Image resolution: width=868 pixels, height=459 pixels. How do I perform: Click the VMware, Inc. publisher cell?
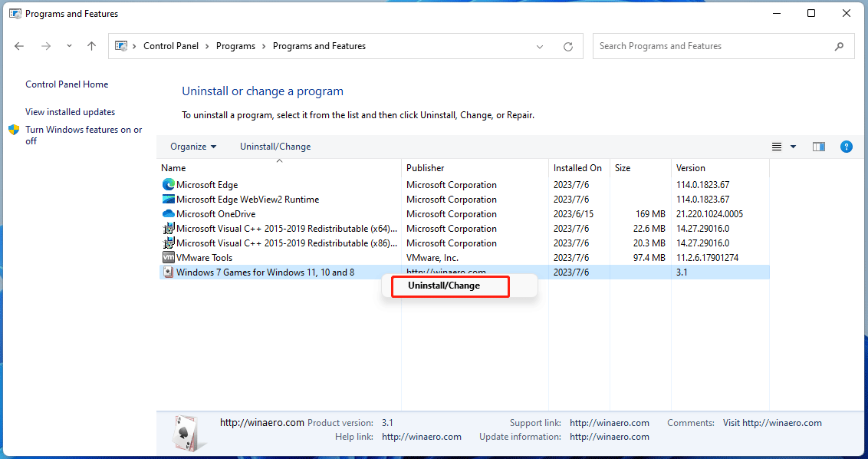[x=432, y=258]
